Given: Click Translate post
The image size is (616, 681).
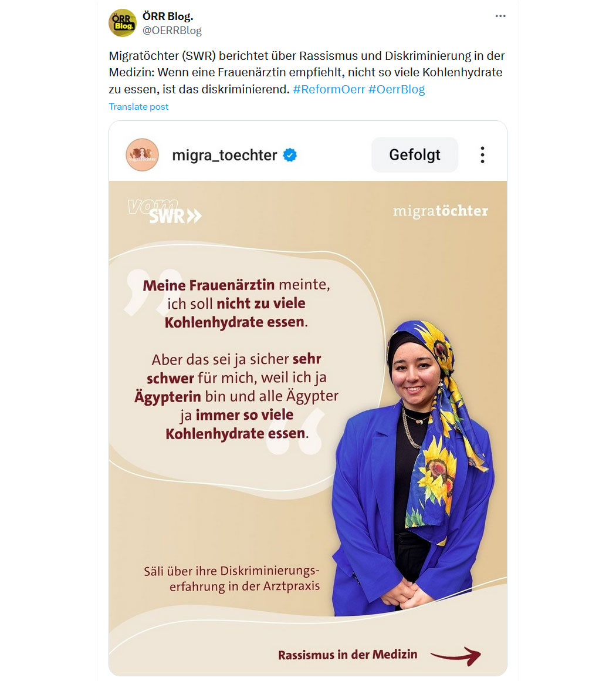Looking at the screenshot, I should [138, 106].
